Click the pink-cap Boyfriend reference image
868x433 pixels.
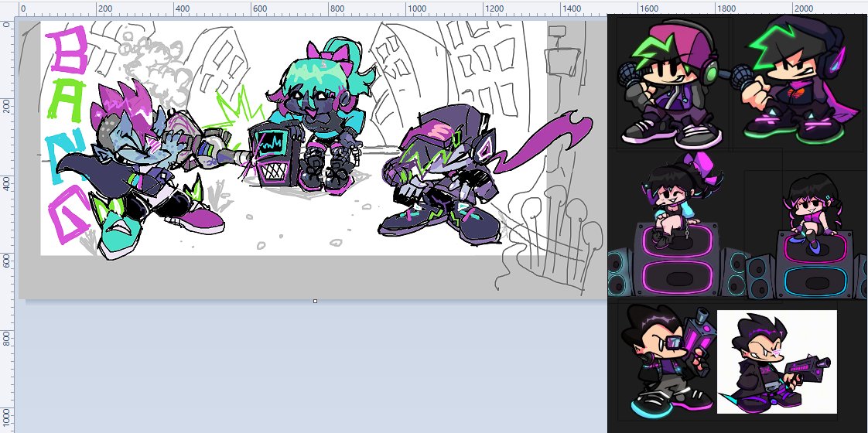pos(672,84)
